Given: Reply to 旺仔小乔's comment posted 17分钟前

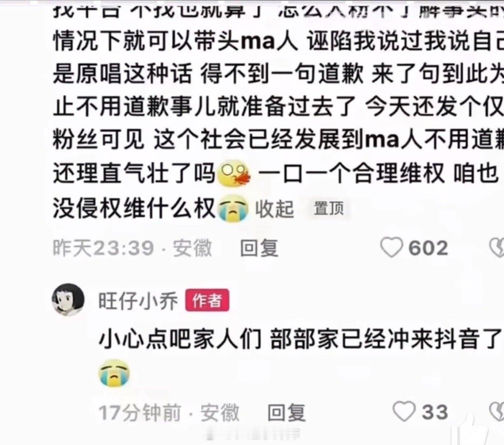Looking at the screenshot, I should (x=286, y=412).
